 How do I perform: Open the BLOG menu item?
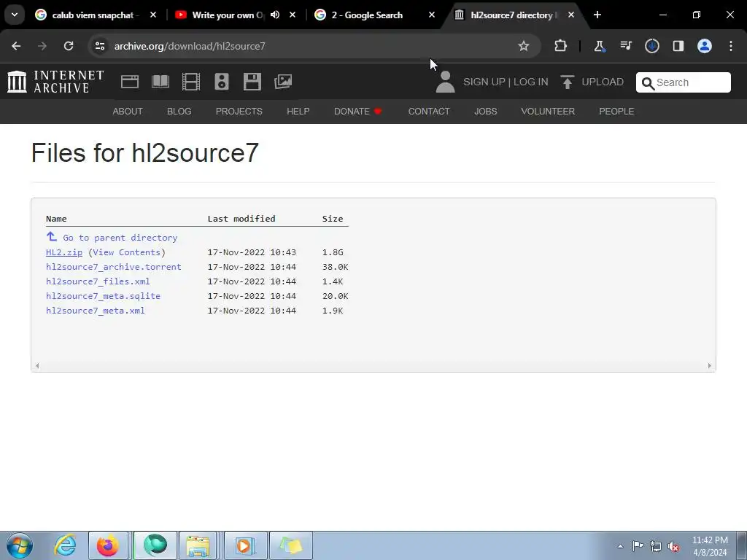pyautogui.click(x=179, y=112)
